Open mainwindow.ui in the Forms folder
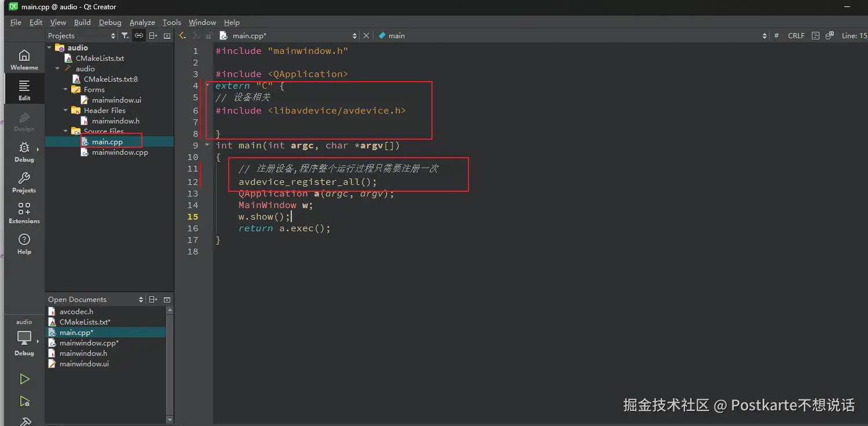 click(116, 100)
